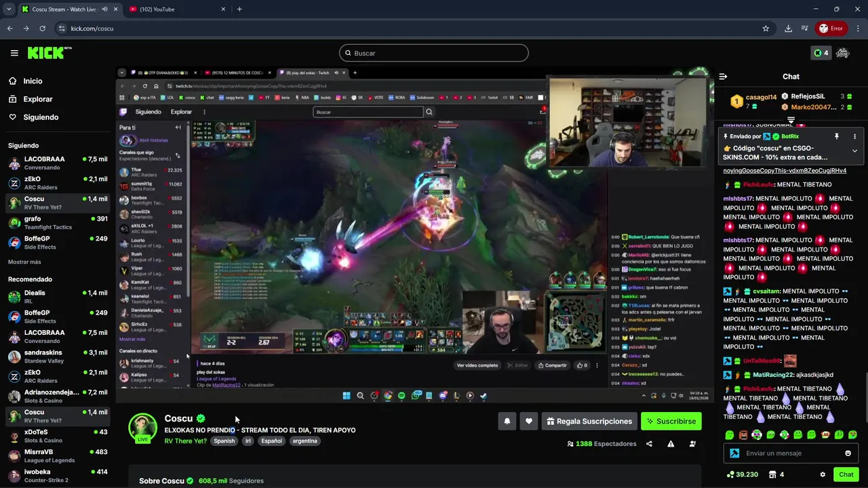Open sandraskins recommended channel
The height and width of the screenshot is (488, 868).
58,357
